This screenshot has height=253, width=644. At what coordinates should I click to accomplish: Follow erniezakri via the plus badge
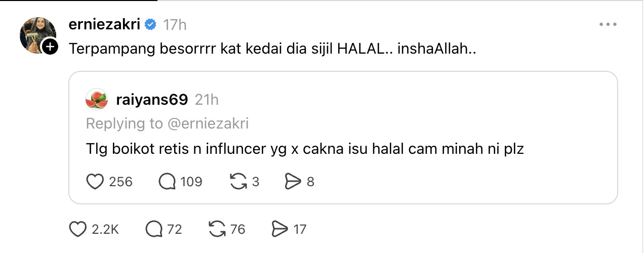click(50, 47)
